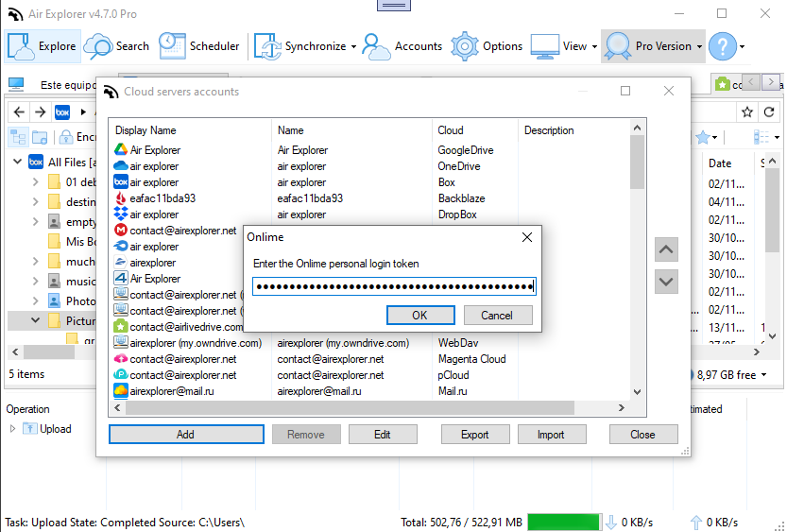
Task: Click the Close button in accounts window
Action: tap(643, 434)
